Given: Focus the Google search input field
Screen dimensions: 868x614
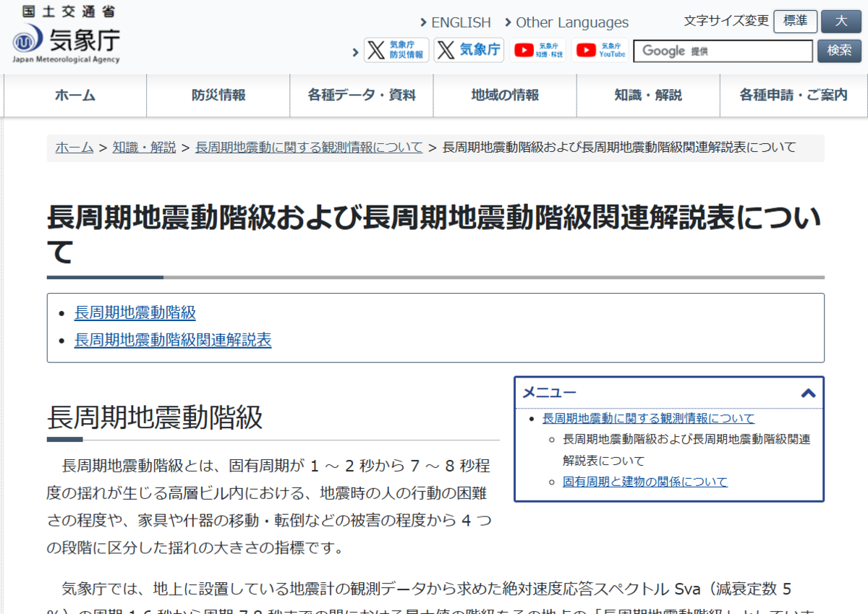Looking at the screenshot, I should [x=723, y=51].
